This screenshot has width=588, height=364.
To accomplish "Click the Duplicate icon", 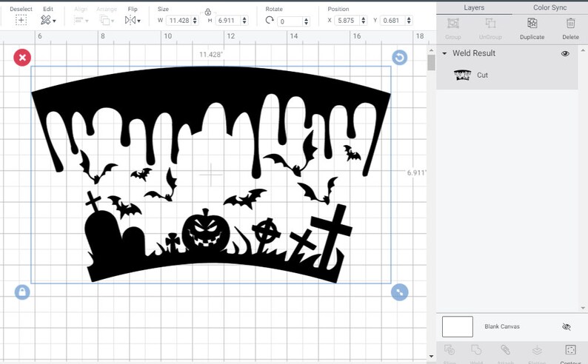I will click(x=532, y=23).
